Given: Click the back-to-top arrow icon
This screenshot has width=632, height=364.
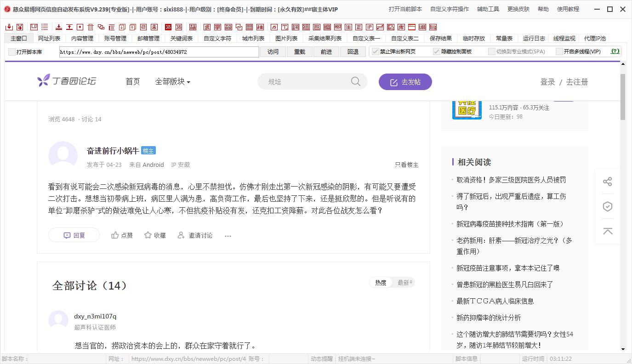Looking at the screenshot, I should pos(608,231).
